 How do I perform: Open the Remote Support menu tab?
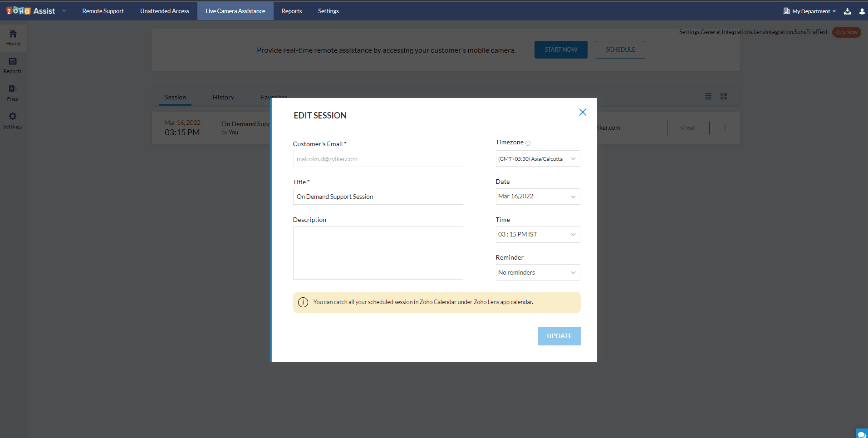[103, 11]
